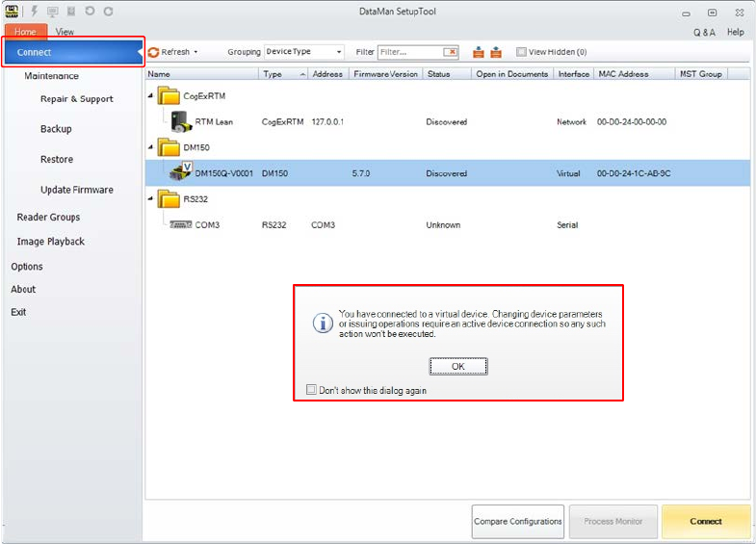This screenshot has height=544, width=756.
Task: Click the DM150Q-V0001 virtual reader icon
Action: click(x=181, y=171)
